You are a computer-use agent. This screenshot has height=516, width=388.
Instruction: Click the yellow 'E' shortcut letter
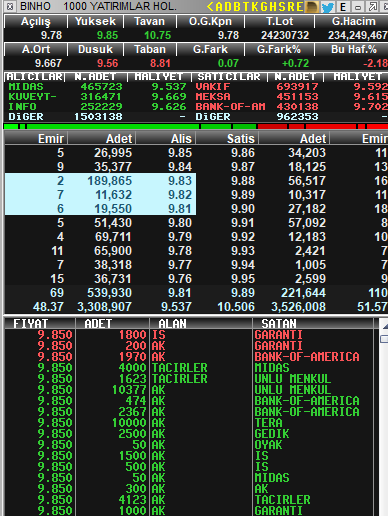(x=299, y=6)
